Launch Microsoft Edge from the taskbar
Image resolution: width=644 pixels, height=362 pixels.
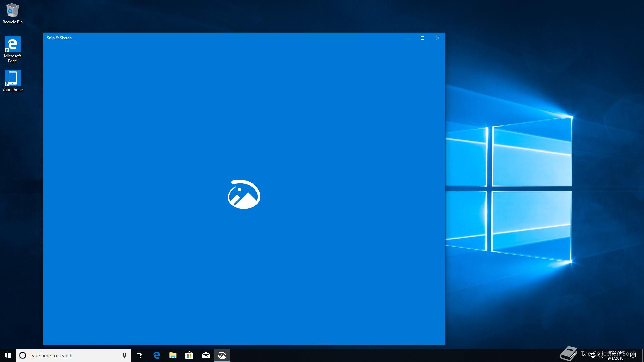click(x=157, y=355)
